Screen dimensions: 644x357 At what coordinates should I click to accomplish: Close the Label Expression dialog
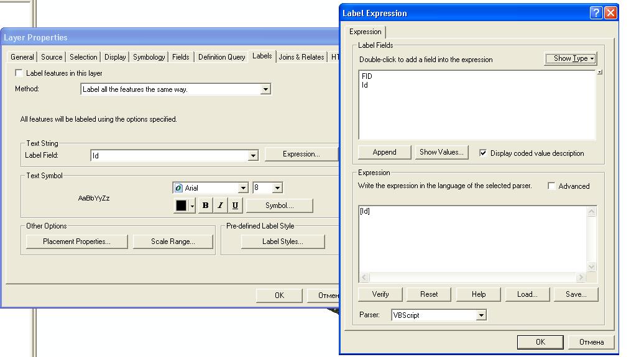(x=610, y=12)
